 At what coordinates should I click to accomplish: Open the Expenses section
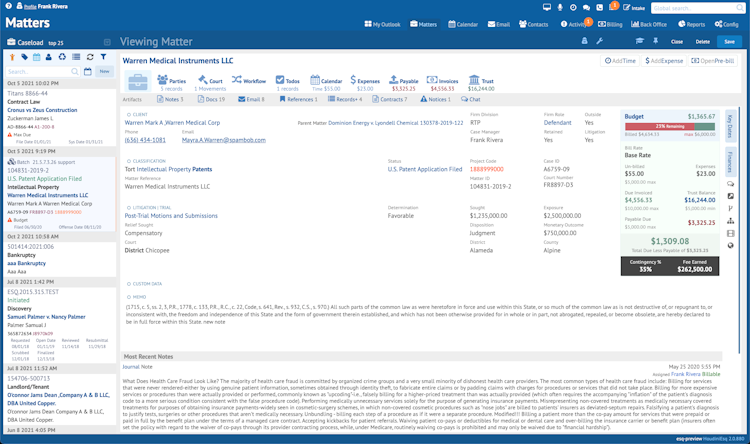365,82
